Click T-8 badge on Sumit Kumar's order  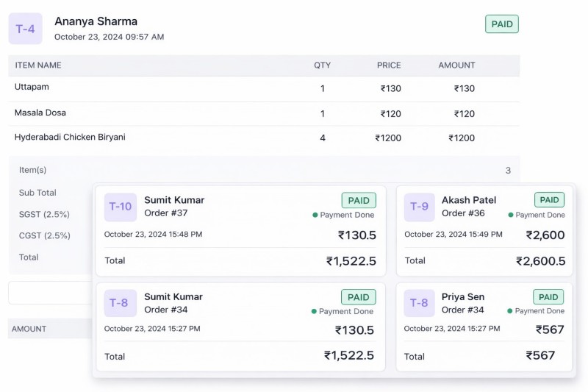pyautogui.click(x=121, y=303)
